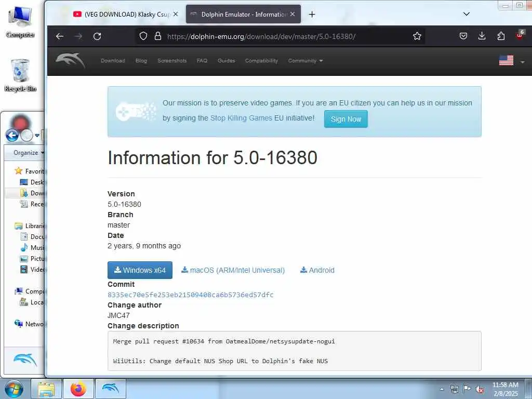Open the Guides nav menu item
Screen dimensions: 532x399
[227, 61]
